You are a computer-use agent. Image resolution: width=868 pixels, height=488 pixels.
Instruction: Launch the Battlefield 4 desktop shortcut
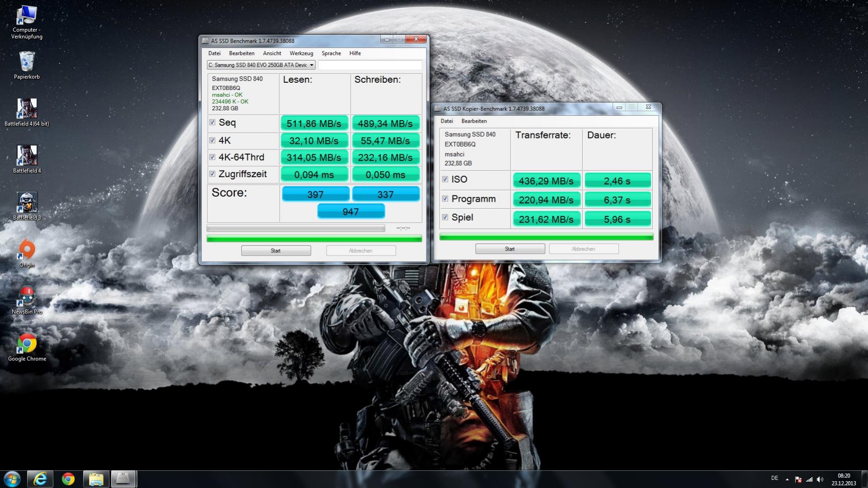tap(27, 159)
